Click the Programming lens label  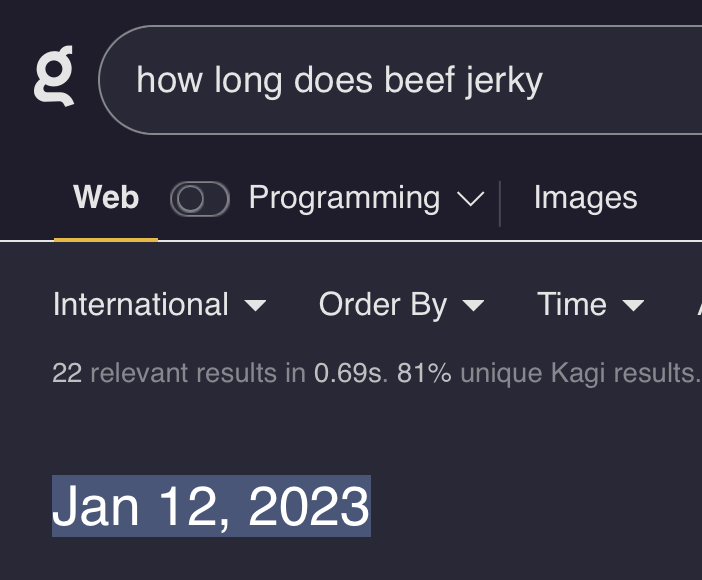[x=344, y=198]
